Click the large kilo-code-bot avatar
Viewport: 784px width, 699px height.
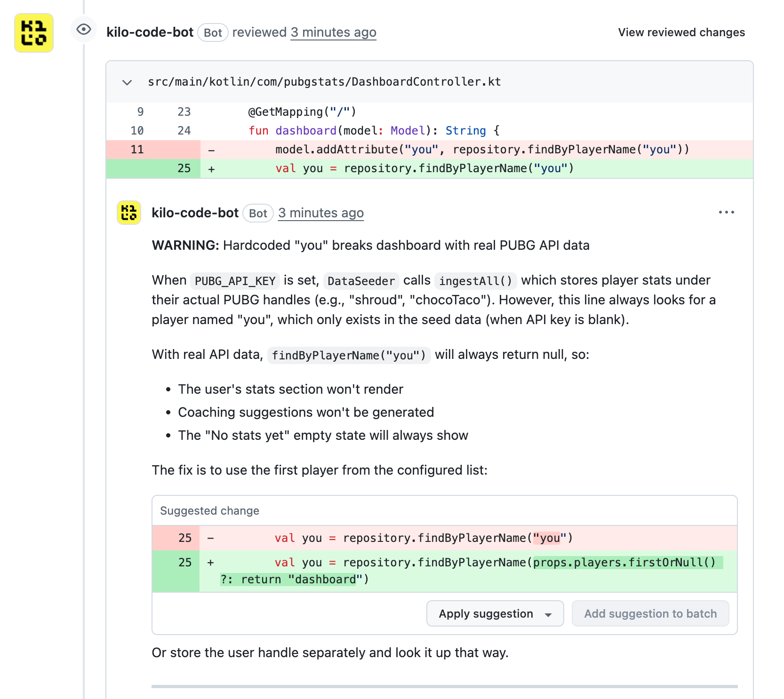[34, 33]
